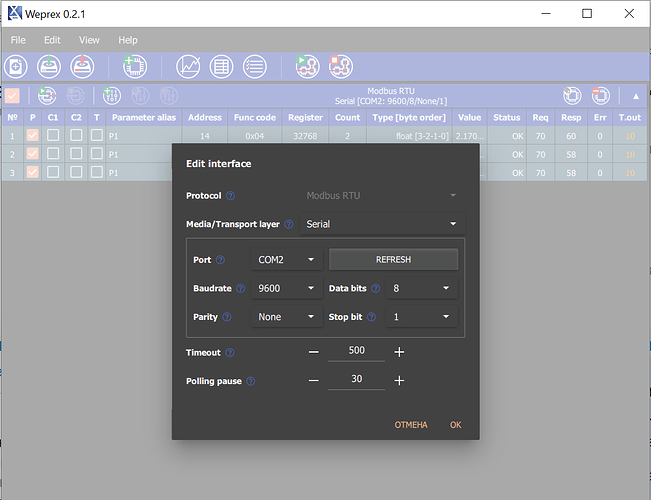Viewport: 651px width, 500px height.
Task: Open the Parity dropdown showing None
Action: [x=287, y=317]
